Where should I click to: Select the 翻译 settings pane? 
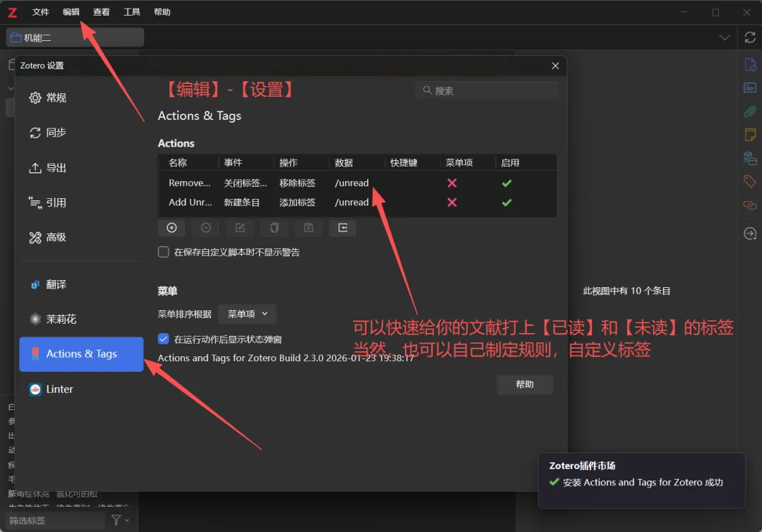point(81,284)
